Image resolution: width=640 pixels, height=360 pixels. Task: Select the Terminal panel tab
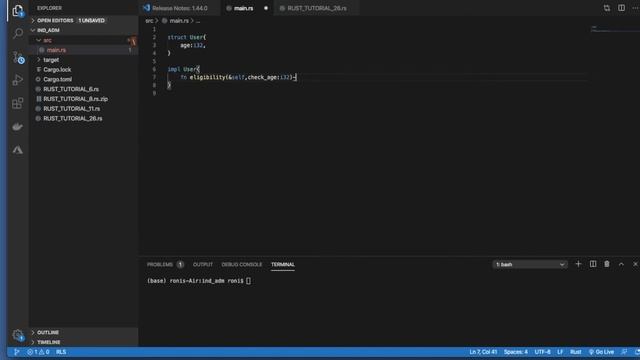tap(282, 264)
